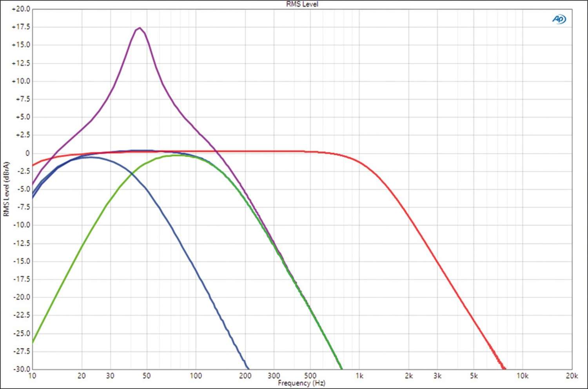Click the 0 y-axis tick label
Screen dimensions: 588x389
[27, 153]
